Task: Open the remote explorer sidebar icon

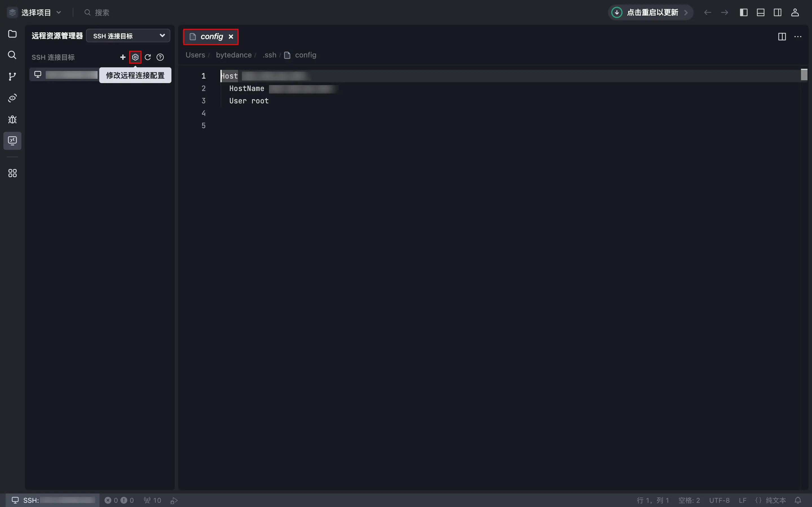Action: pyautogui.click(x=12, y=141)
